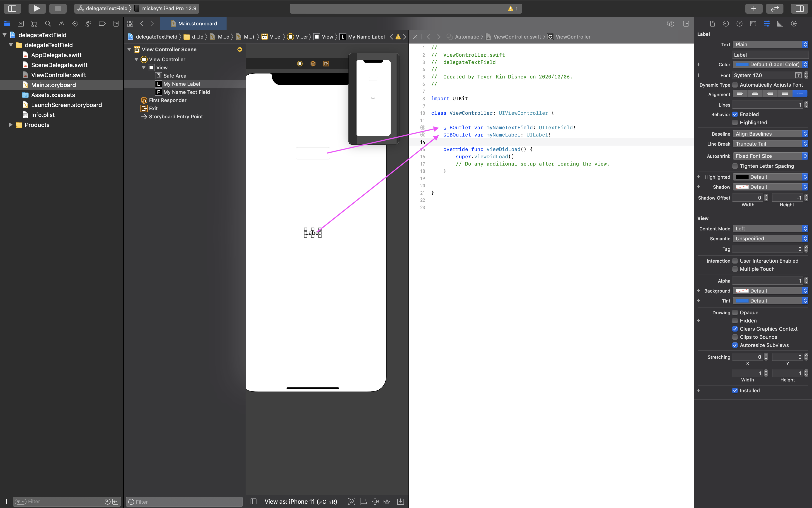Show the Symbol navigator
The image size is (812, 508).
point(34,24)
